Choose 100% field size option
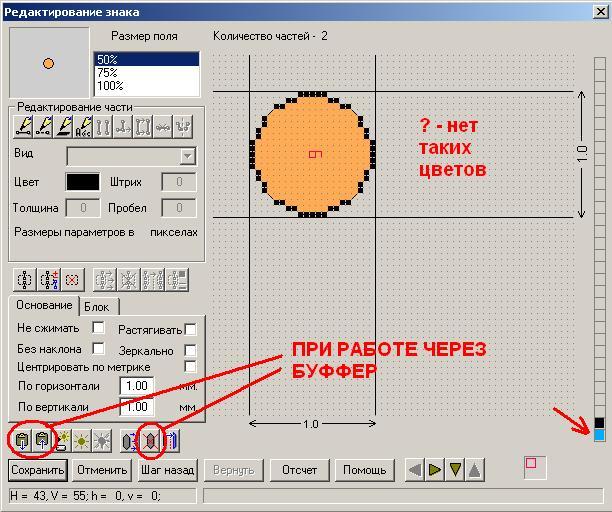612x512 pixels. 109,86
